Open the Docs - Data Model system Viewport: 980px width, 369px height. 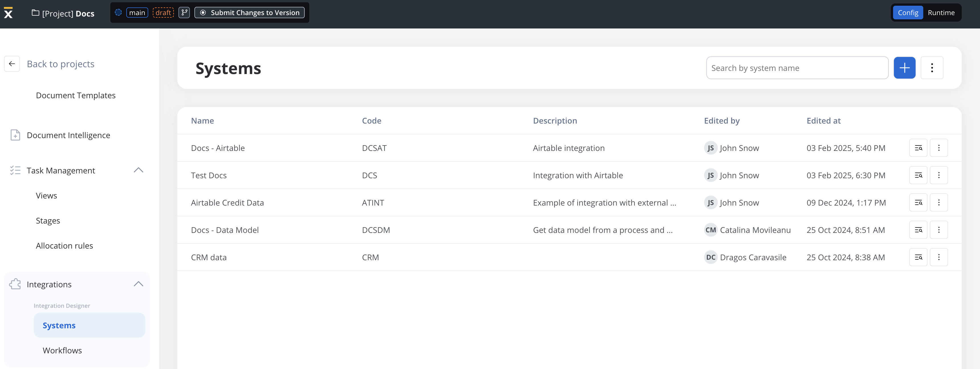224,230
